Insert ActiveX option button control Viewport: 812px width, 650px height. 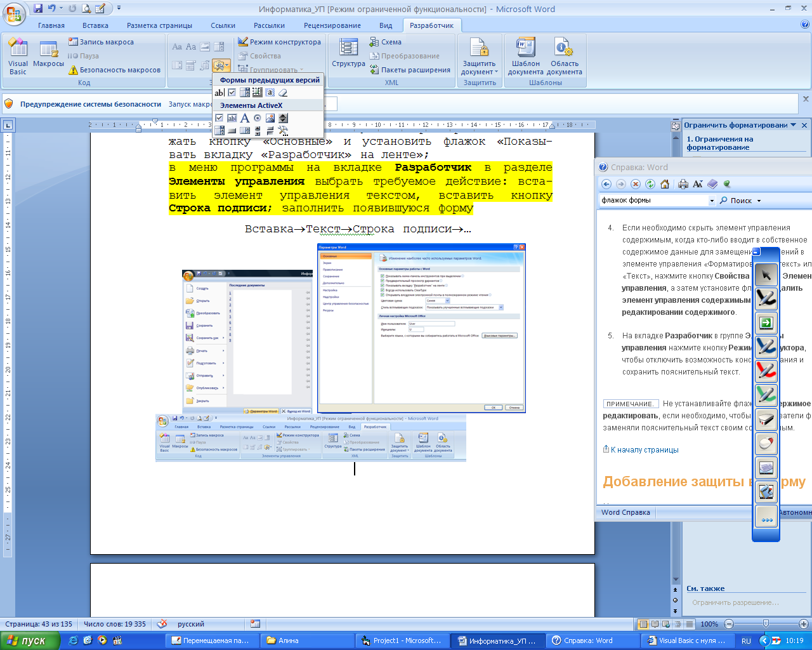(x=258, y=118)
